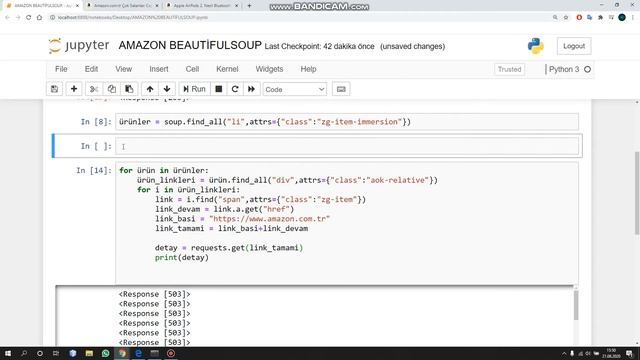640x360 pixels.
Task: Open the Windows Start menu
Action: (8, 353)
